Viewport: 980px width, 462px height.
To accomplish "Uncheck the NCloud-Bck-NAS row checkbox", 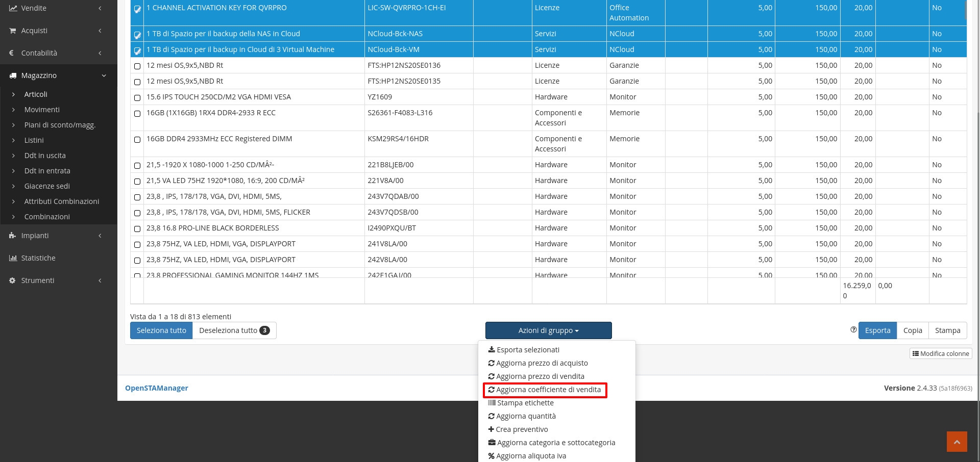I will (x=137, y=35).
